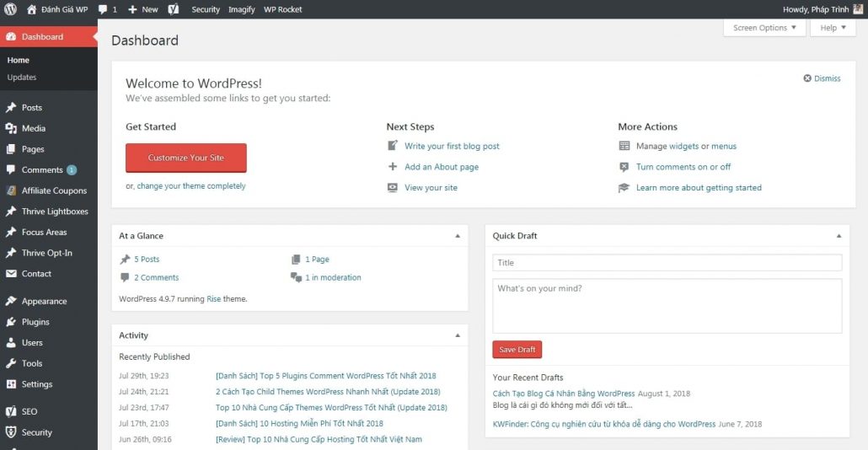Open the 5 Posts link
This screenshot has width=868, height=450.
click(147, 259)
